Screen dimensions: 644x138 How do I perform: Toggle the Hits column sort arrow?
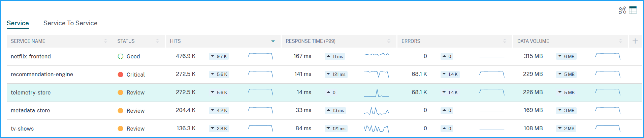[x=273, y=41]
